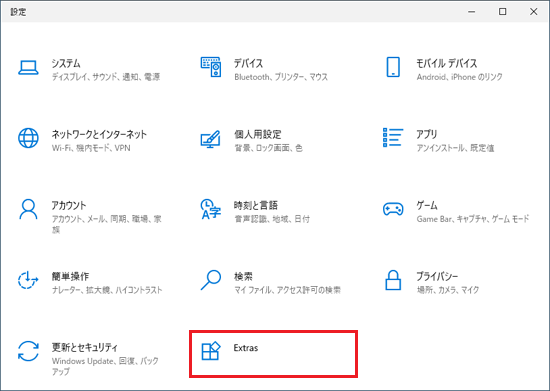Go to the 簡単操作 title
The height and width of the screenshot is (391, 550).
70,276
